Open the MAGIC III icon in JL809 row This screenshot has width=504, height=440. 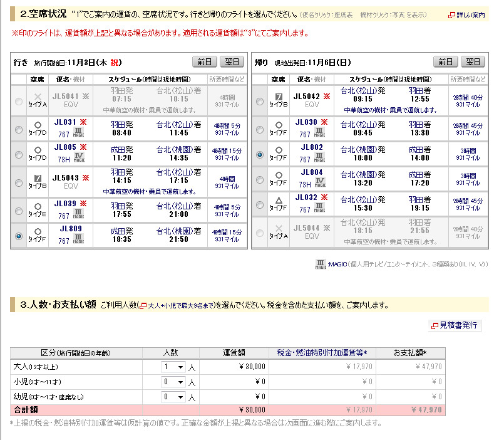[78, 239]
